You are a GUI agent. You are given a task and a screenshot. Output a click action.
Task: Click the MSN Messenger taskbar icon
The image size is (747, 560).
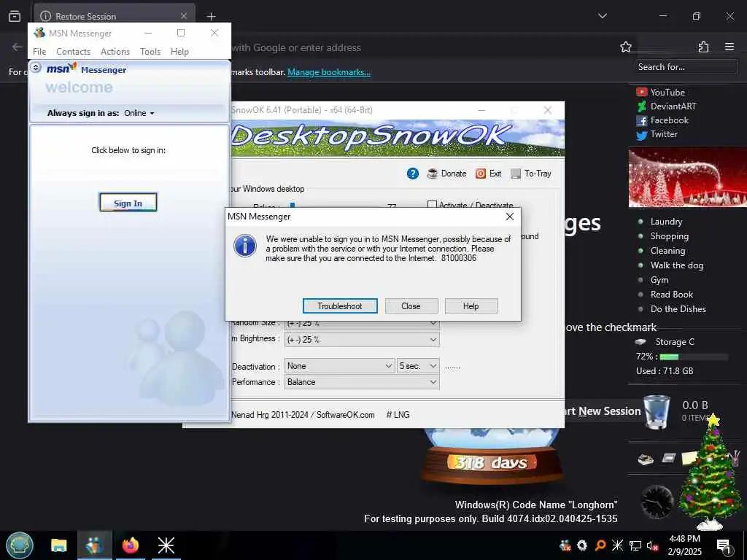[95, 545]
